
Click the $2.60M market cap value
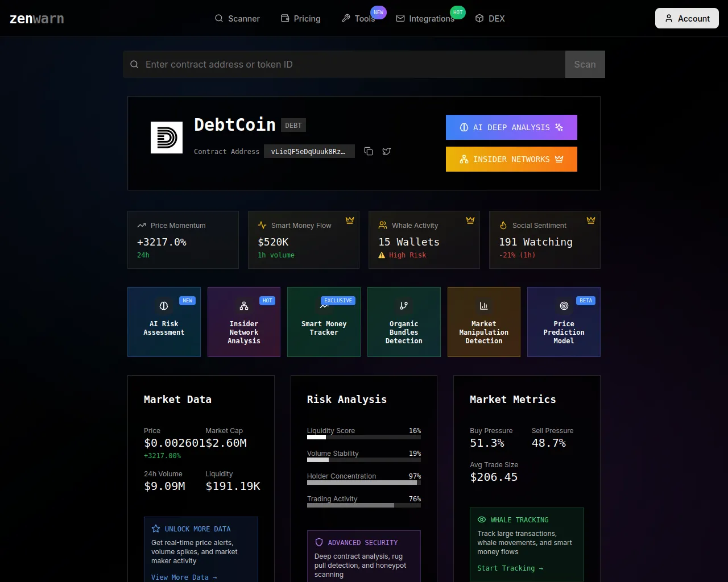pyautogui.click(x=226, y=443)
